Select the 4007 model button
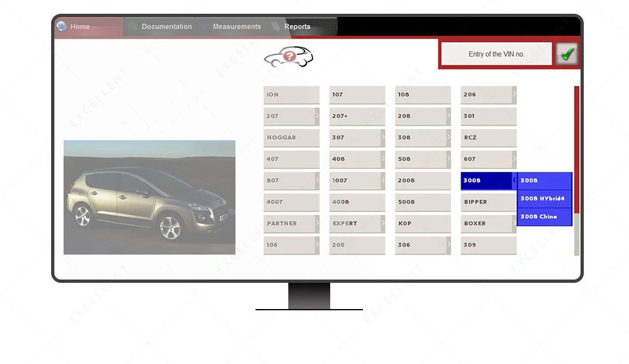This screenshot has width=629, height=364. click(x=292, y=202)
